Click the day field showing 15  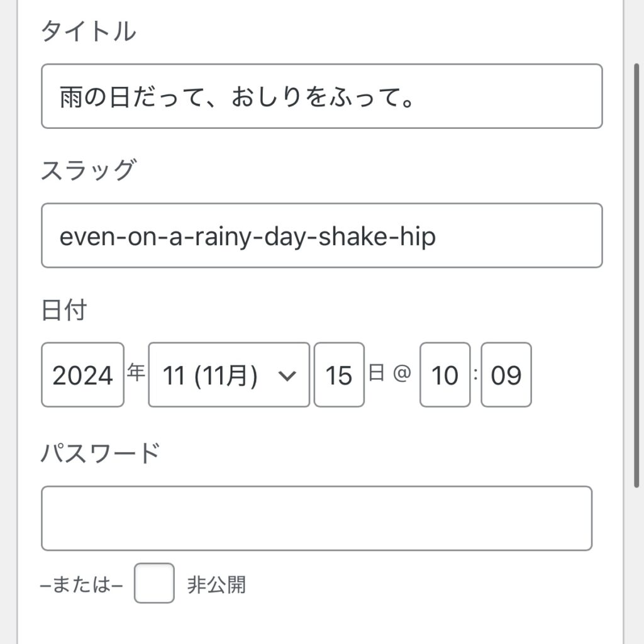click(x=339, y=375)
